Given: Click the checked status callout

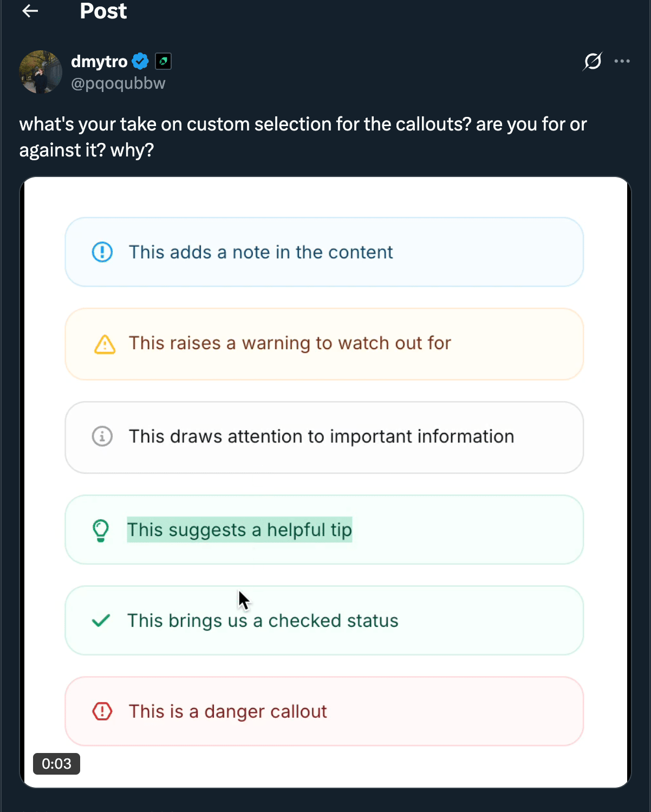Looking at the screenshot, I should (x=324, y=620).
